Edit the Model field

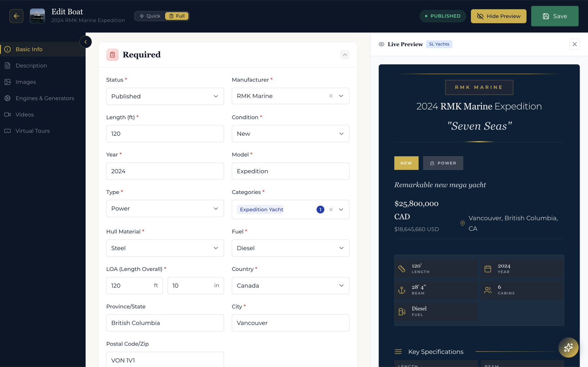290,171
